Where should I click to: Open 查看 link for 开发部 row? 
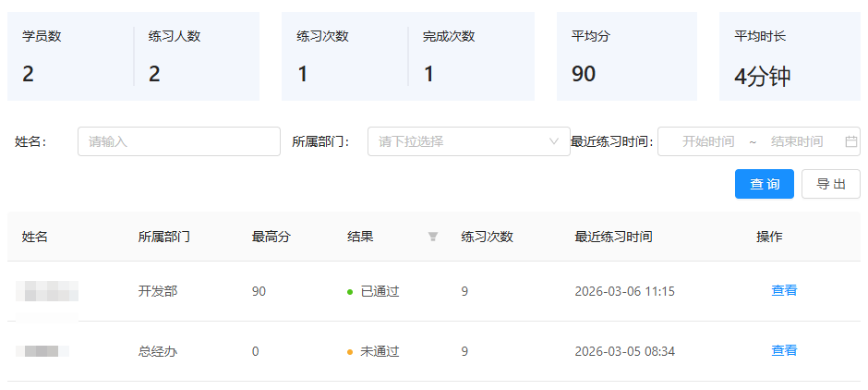coord(784,290)
